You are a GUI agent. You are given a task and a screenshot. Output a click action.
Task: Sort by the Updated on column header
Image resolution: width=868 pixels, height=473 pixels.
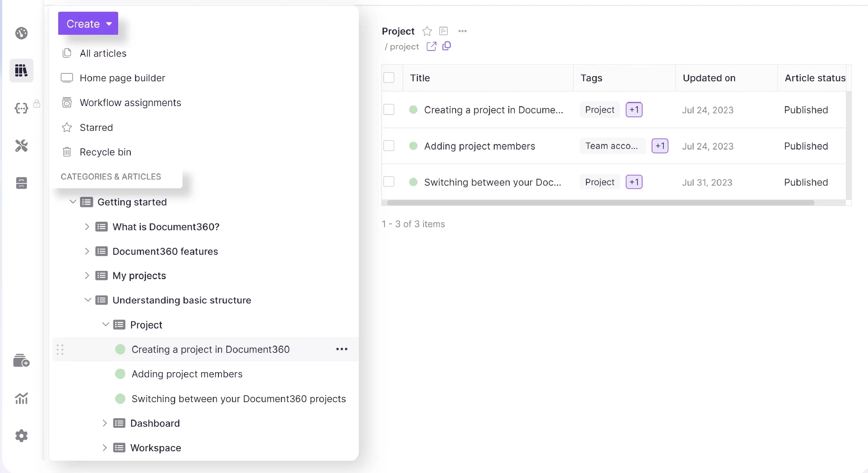[709, 78]
